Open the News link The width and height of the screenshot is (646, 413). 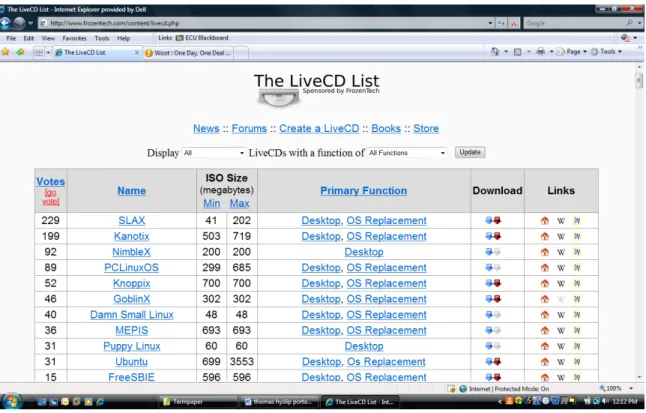(206, 129)
